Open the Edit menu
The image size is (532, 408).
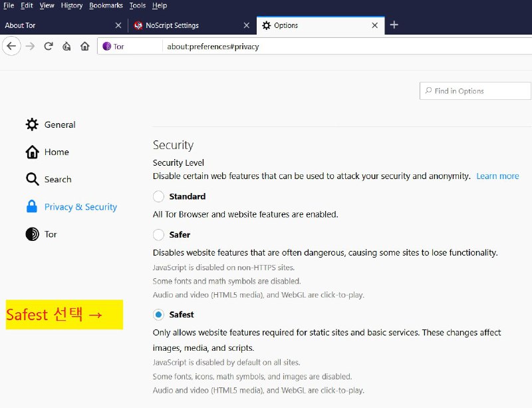click(x=27, y=5)
